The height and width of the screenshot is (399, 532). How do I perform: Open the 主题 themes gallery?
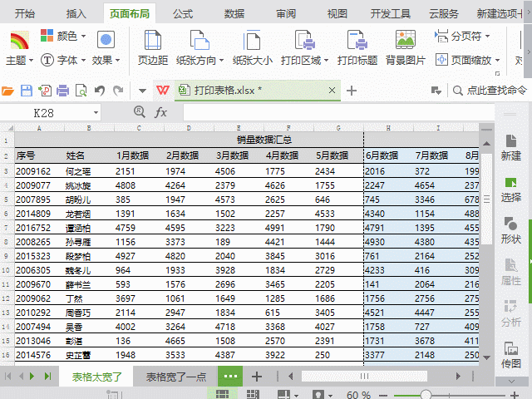[x=19, y=48]
